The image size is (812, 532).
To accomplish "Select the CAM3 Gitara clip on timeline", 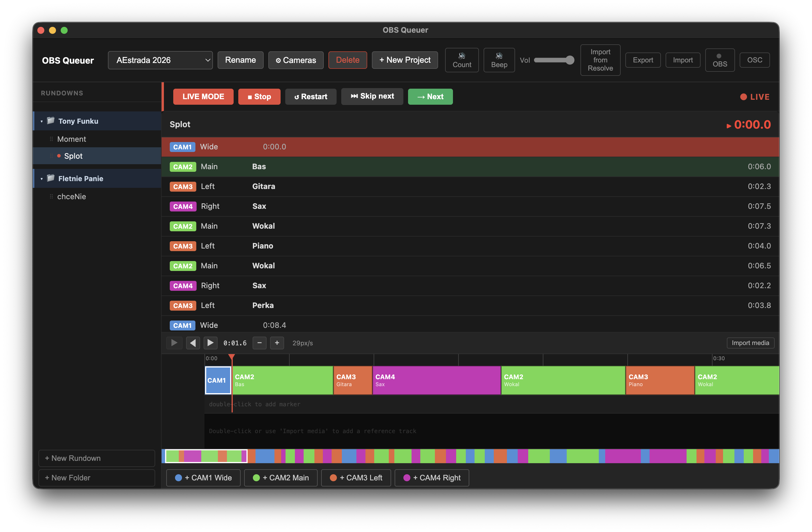I will point(353,380).
